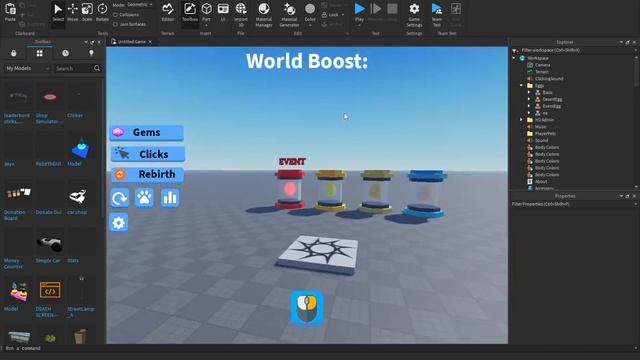Open the Terrain Editor
Image resolution: width=640 pixels, height=360 pixels.
168,12
